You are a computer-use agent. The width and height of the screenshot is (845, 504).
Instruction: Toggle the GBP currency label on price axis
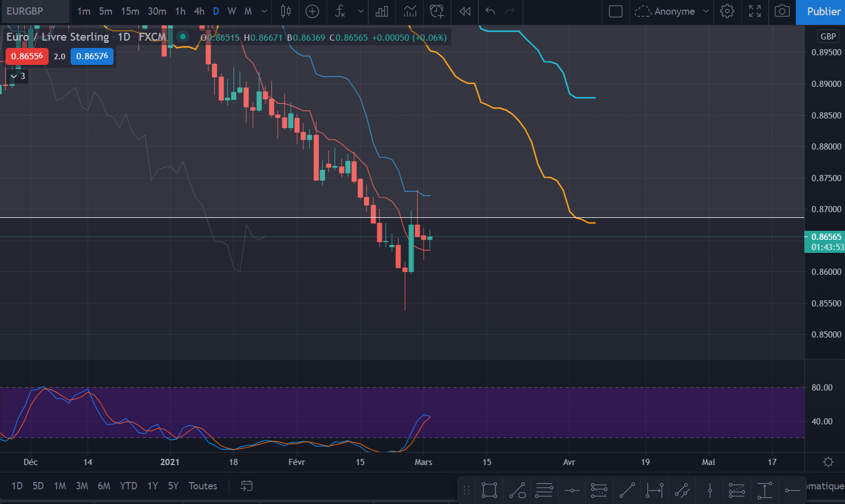coord(827,37)
